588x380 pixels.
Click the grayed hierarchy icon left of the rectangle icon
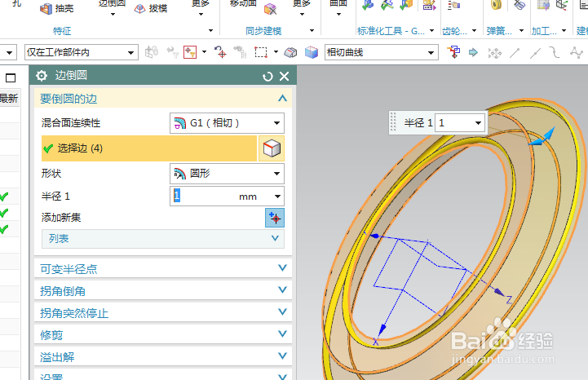[x=240, y=52]
